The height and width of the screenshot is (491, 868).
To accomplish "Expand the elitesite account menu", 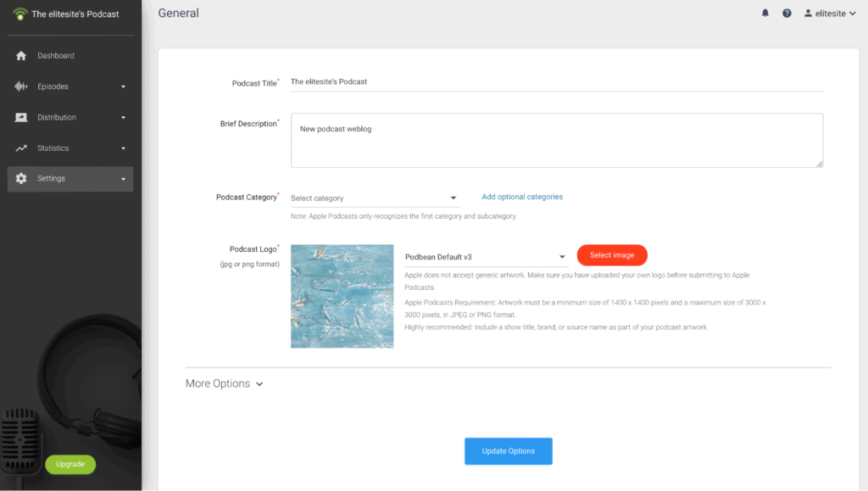I will point(829,13).
